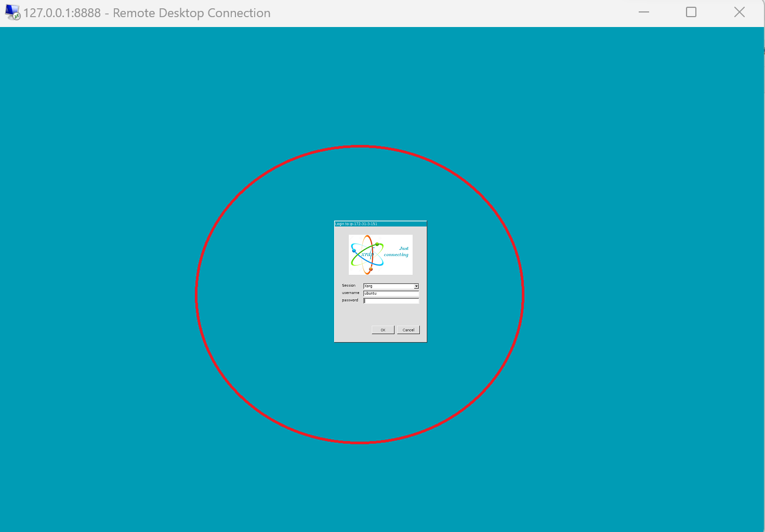Click the username label
This screenshot has width=765, height=532.
(x=351, y=293)
